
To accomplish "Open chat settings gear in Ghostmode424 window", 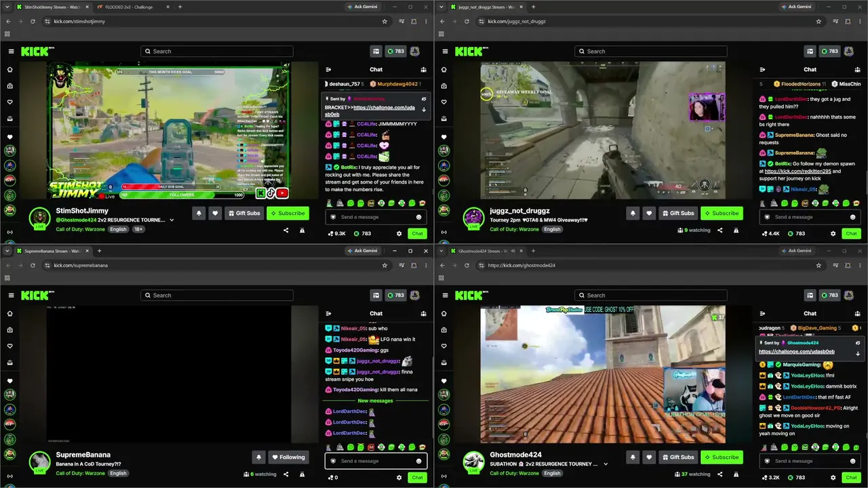I will 833,477.
